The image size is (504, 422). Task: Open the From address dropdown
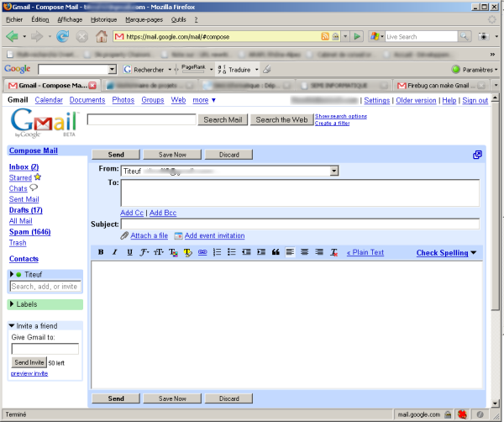click(334, 171)
